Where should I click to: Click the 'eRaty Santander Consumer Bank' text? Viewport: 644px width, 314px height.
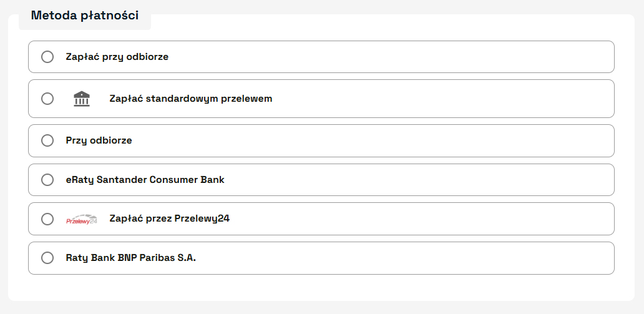pyautogui.click(x=145, y=180)
